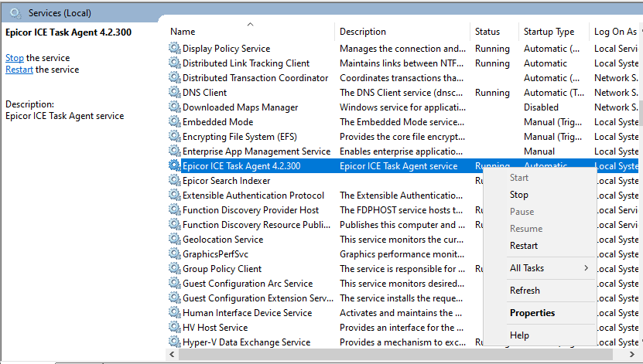Click the Running status of DNS Client
This screenshot has height=364, width=643.
click(492, 93)
